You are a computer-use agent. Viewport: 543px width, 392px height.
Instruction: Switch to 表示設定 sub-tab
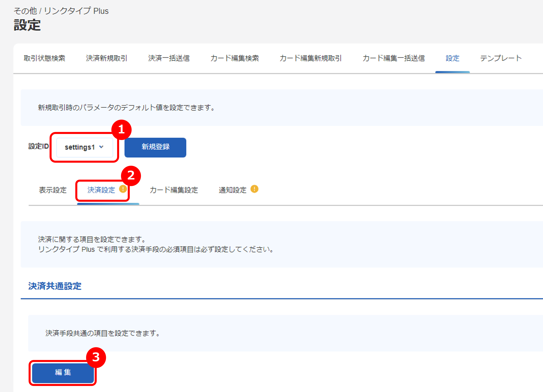click(x=53, y=190)
